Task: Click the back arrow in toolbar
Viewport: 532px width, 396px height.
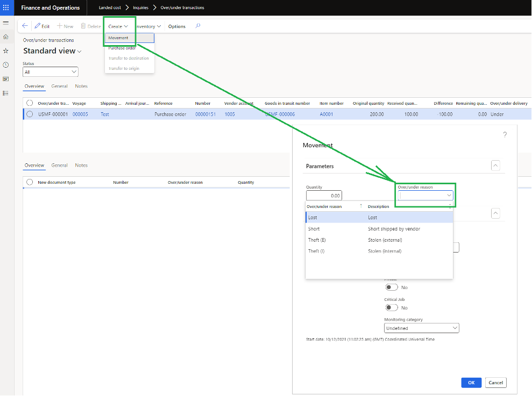Action: [25, 26]
